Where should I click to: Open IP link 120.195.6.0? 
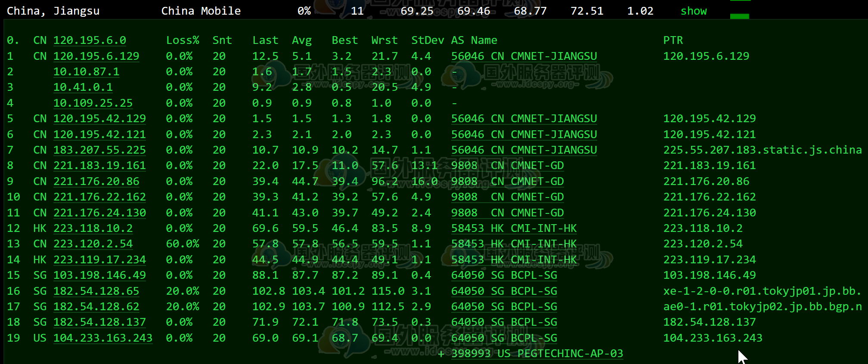90,40
